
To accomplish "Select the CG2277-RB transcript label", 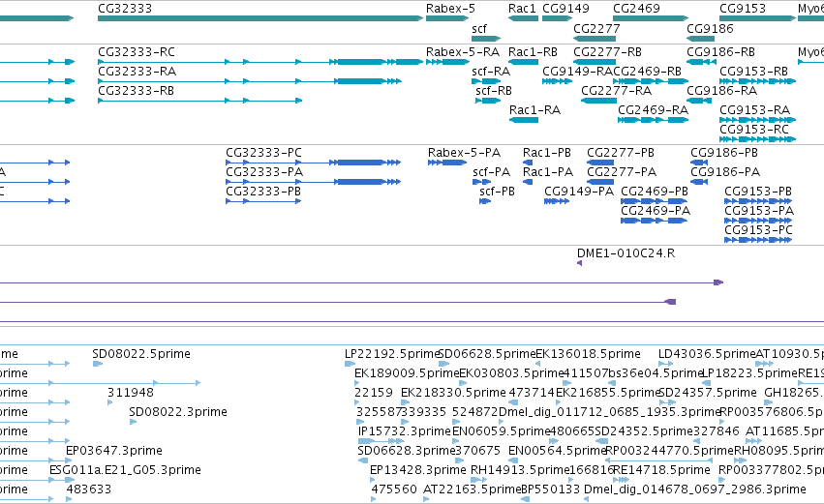I will (607, 52).
